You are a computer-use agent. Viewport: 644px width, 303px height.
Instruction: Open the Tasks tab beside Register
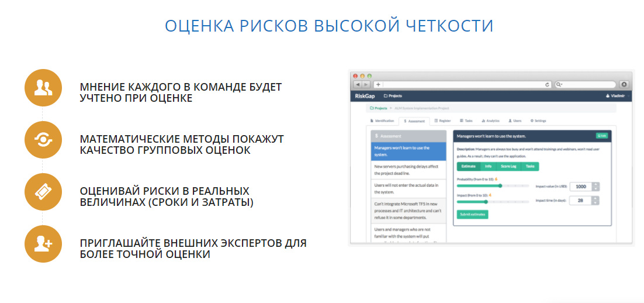(466, 121)
